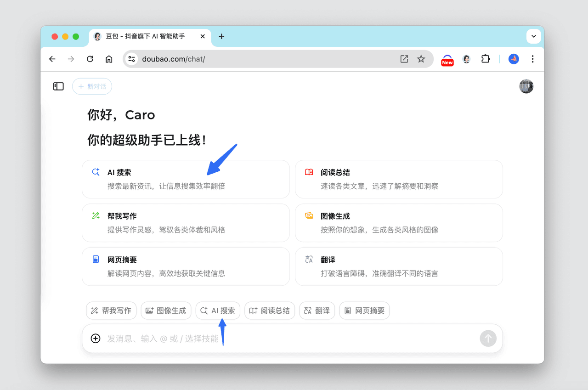The image size is (588, 390).
Task: Select the 帮我写作 card
Action: [186, 223]
